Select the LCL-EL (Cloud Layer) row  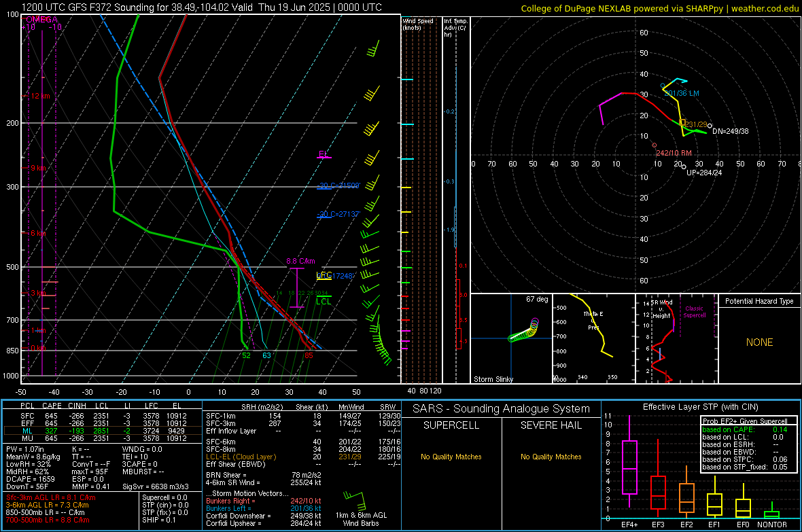point(303,457)
